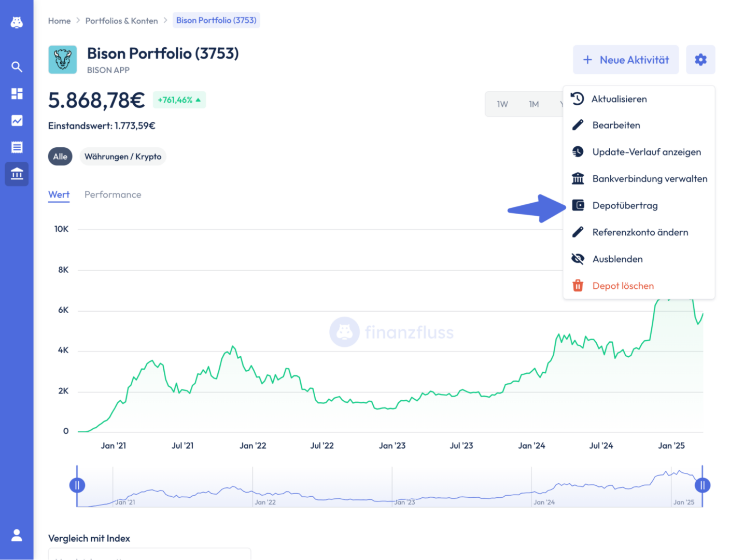Set chart range to 1M
Screen dimensions: 730x560
coord(534,104)
